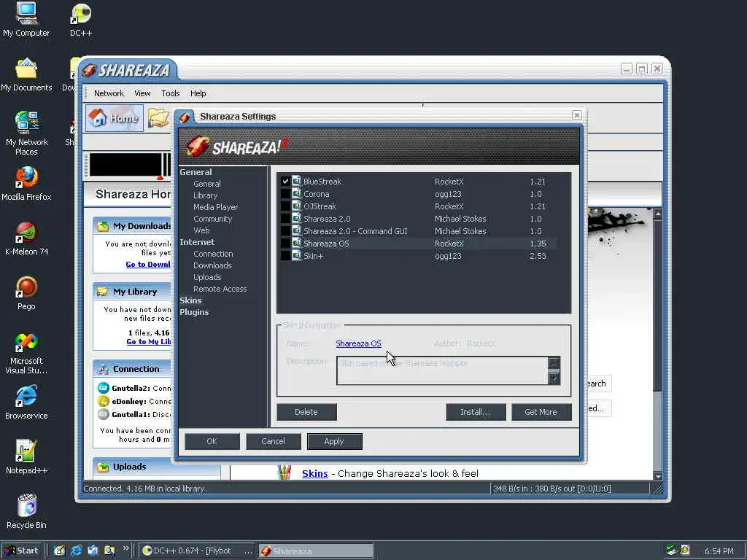Open Pego desktop shortcut
Viewport: 747px width, 560px height.
[x=26, y=293]
